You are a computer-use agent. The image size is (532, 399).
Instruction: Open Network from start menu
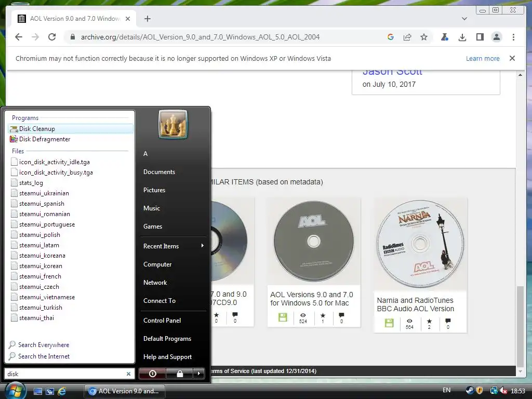(155, 283)
